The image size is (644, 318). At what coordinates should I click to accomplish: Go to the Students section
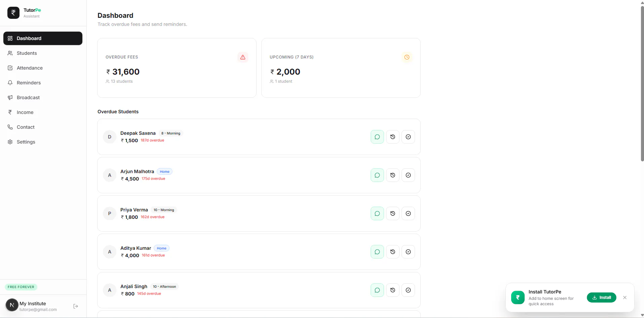click(x=43, y=53)
